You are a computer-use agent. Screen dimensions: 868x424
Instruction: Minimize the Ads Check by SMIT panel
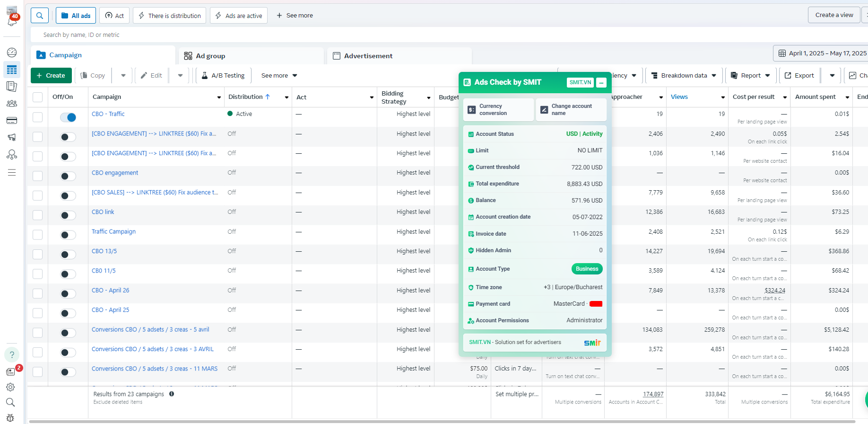coord(601,82)
